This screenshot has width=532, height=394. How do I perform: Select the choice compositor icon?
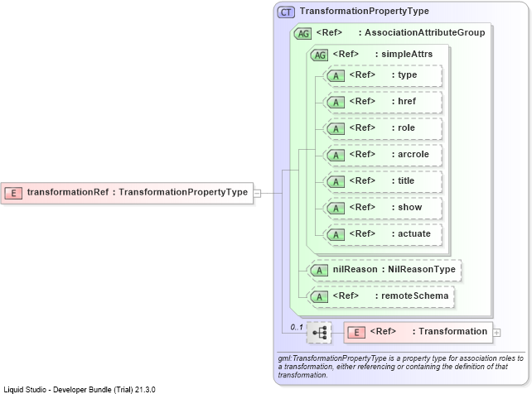coord(319,333)
